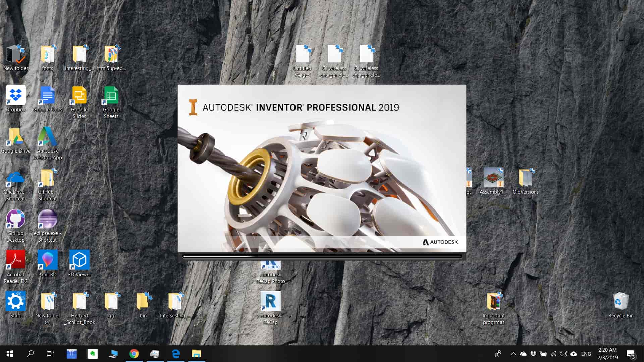Open the Recycle Bin
The width and height of the screenshot is (644, 362).
point(621,301)
